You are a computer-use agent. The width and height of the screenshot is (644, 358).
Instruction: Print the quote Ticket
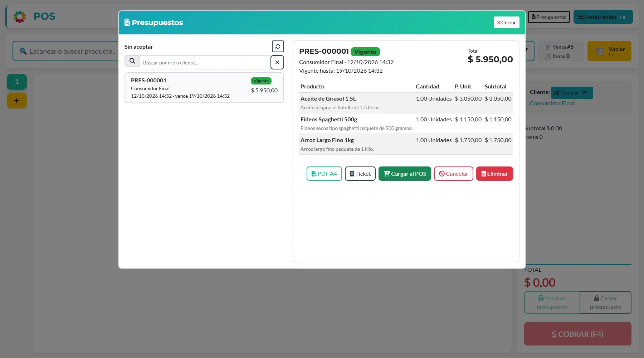tap(360, 174)
